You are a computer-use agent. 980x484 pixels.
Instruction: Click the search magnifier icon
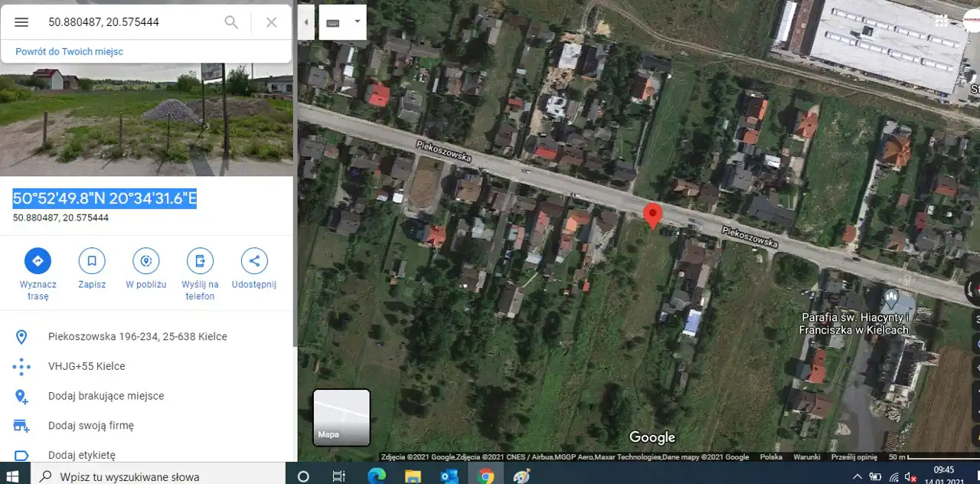pos(231,22)
